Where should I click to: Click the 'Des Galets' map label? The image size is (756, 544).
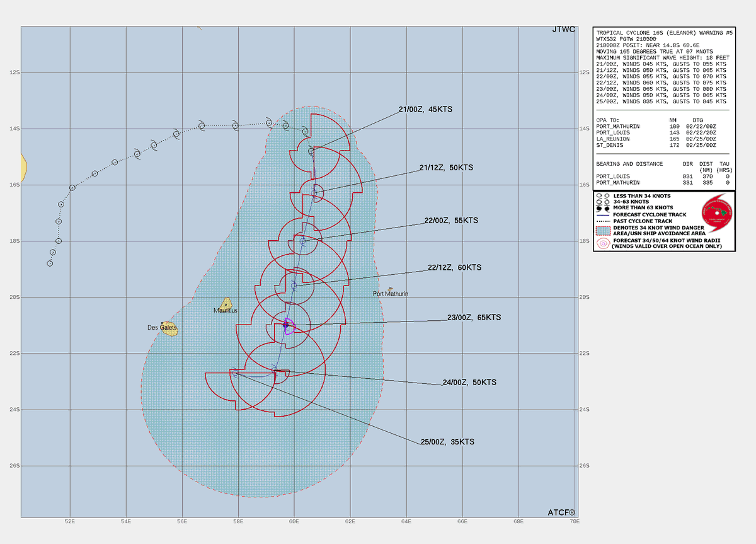[x=161, y=328]
